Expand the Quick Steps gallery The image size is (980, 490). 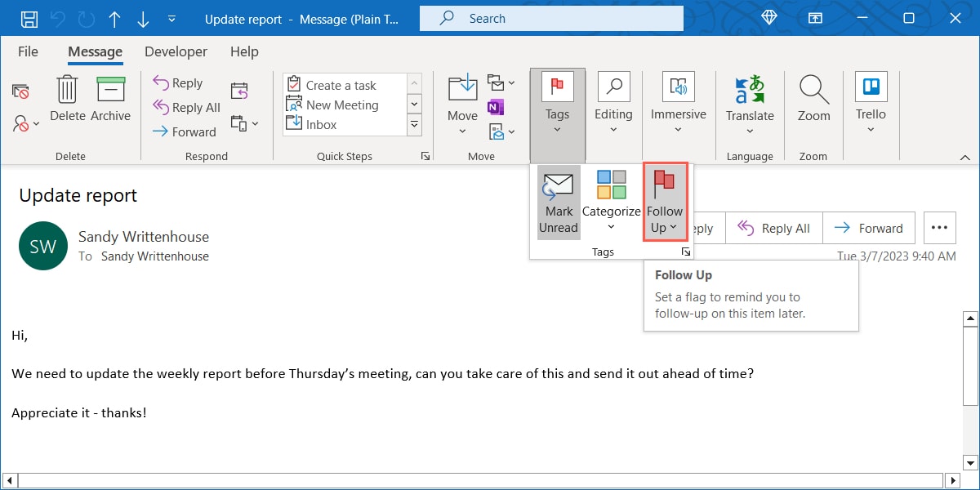414,124
